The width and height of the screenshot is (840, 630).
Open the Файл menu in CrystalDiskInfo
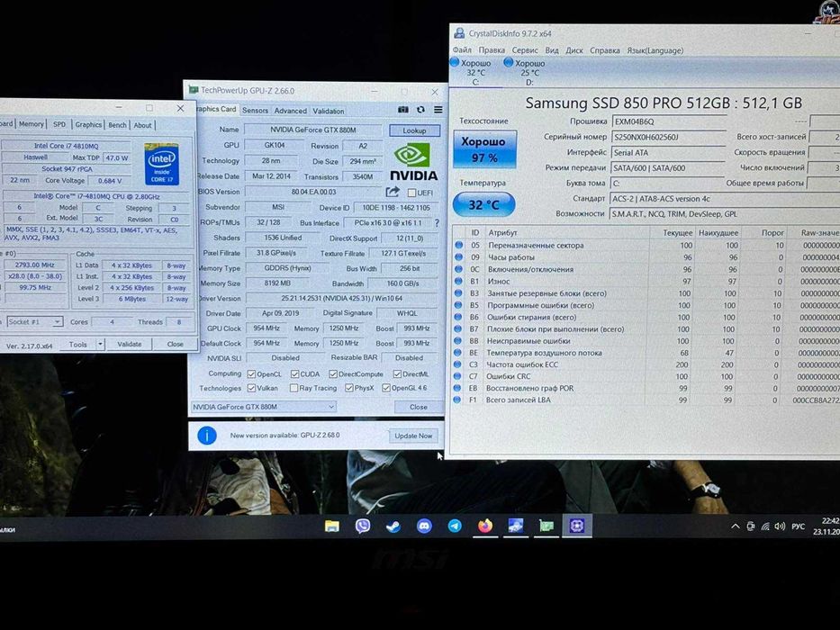point(462,50)
